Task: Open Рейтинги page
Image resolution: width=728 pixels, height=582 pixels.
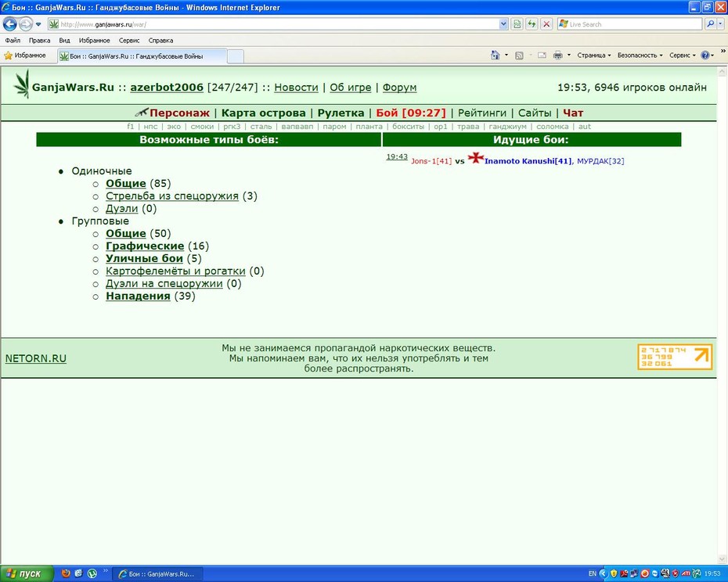Action: (482, 113)
